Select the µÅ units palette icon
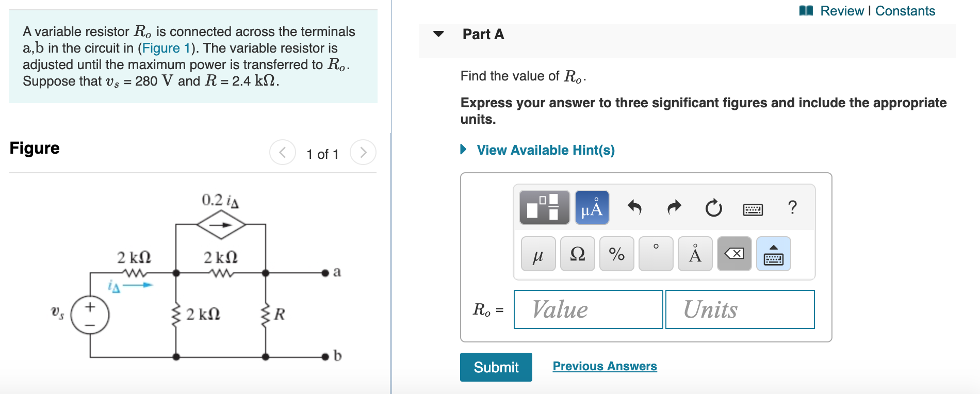Image resolution: width=980 pixels, height=394 pixels. (591, 208)
